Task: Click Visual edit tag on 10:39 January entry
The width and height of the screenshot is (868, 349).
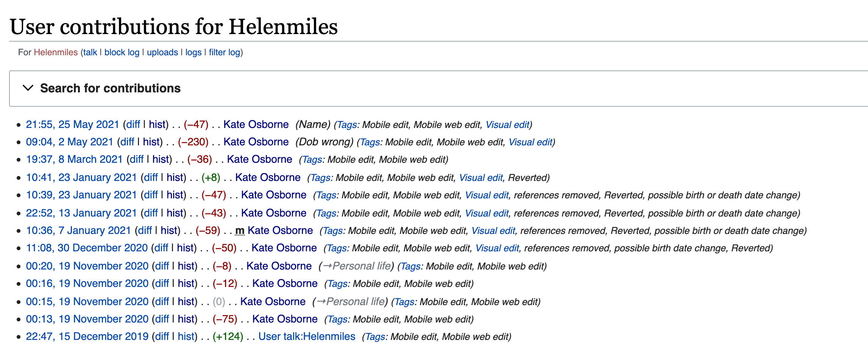Action: [x=486, y=195]
